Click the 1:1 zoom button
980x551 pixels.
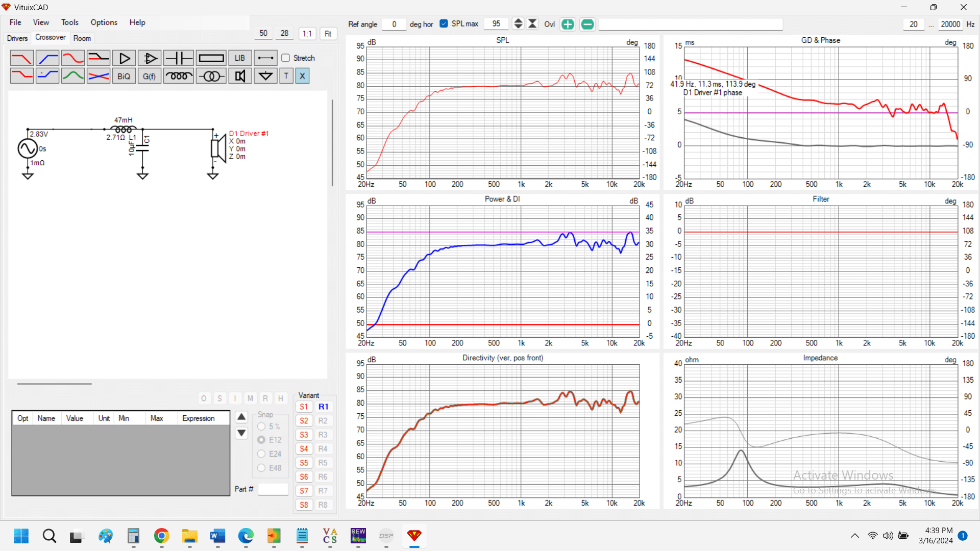[x=307, y=34]
